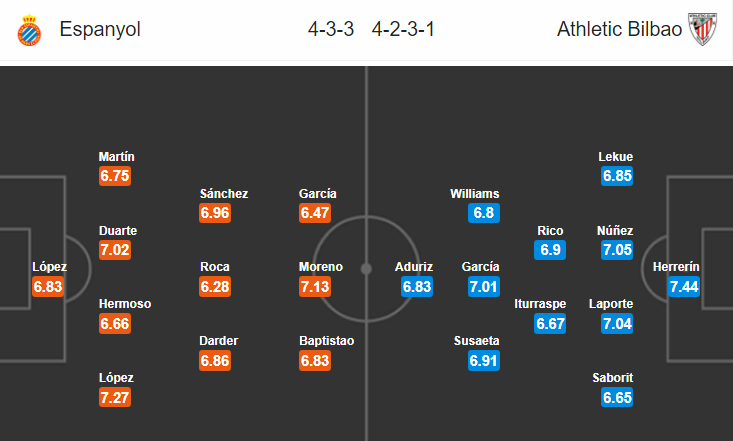Click the Espanyol club crest icon
733x441 pixels.
click(29, 30)
